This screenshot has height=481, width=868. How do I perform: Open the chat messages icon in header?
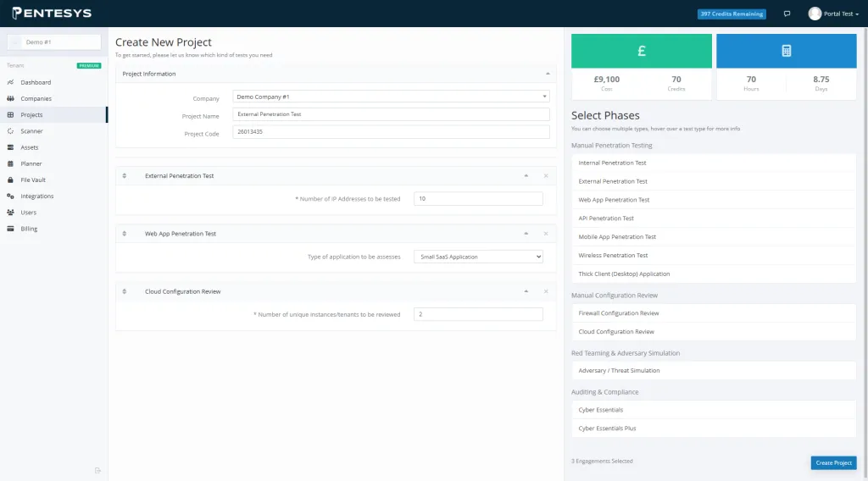[787, 14]
